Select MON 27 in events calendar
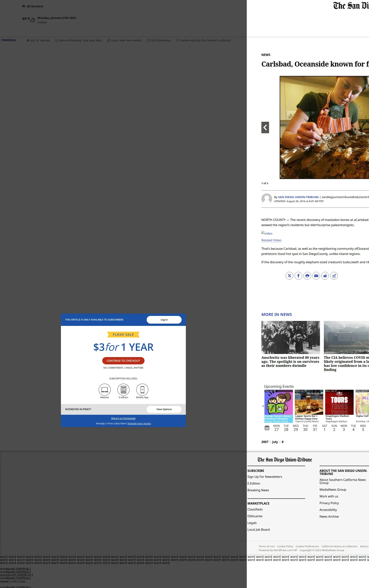The width and height of the screenshot is (369, 588). click(277, 428)
